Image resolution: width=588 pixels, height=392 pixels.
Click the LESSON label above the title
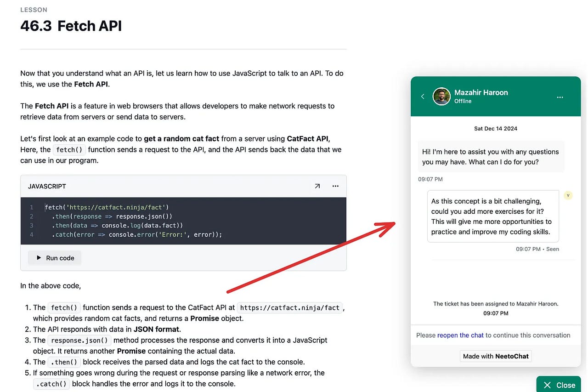pos(34,9)
